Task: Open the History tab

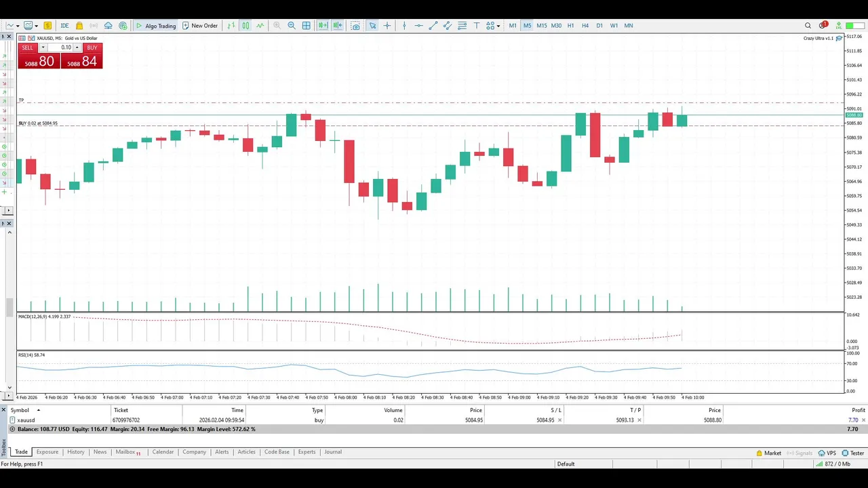Action: click(x=75, y=452)
